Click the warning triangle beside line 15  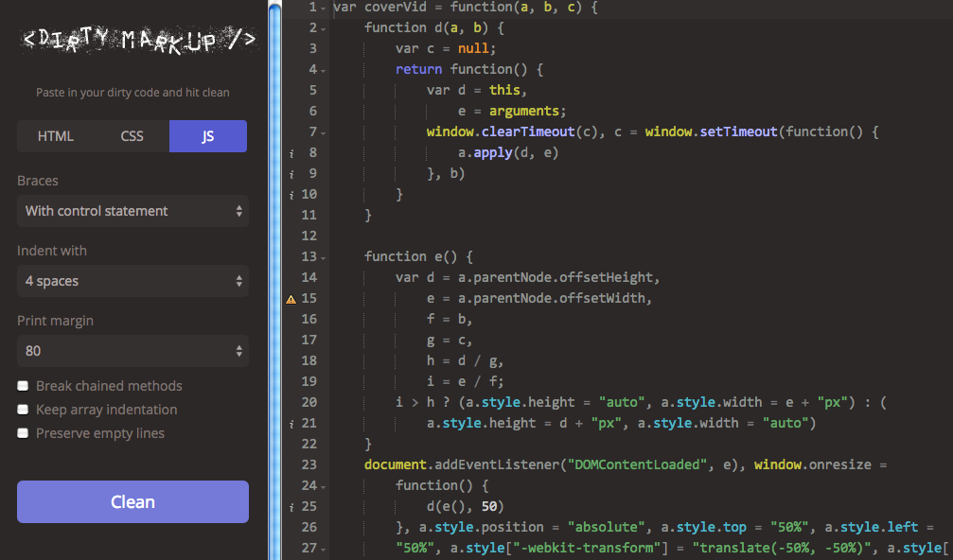[290, 297]
